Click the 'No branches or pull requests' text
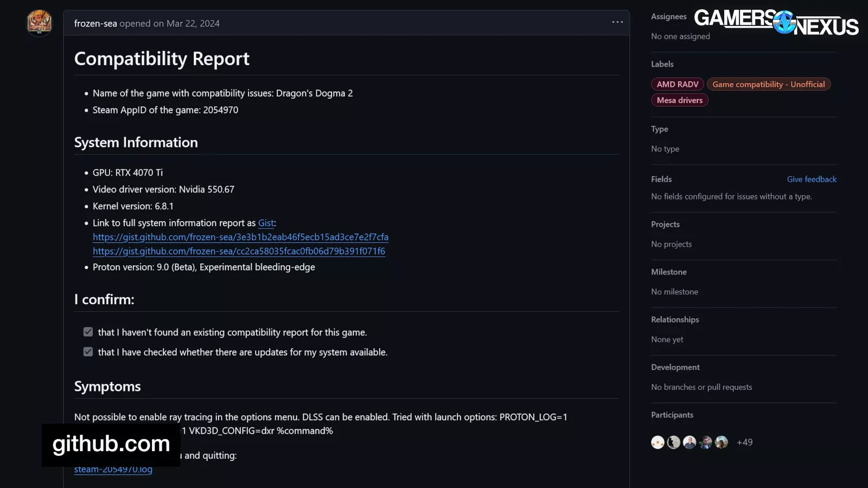This screenshot has width=868, height=488. [701, 387]
